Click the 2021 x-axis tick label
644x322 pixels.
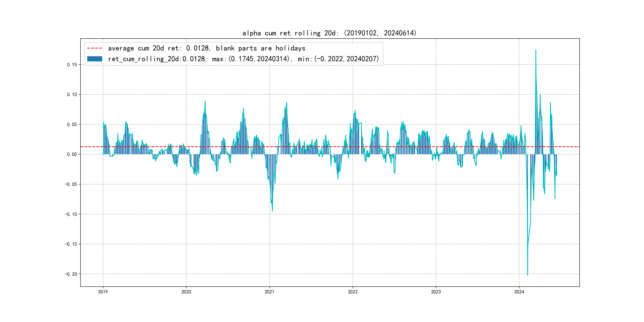pyautogui.click(x=269, y=292)
